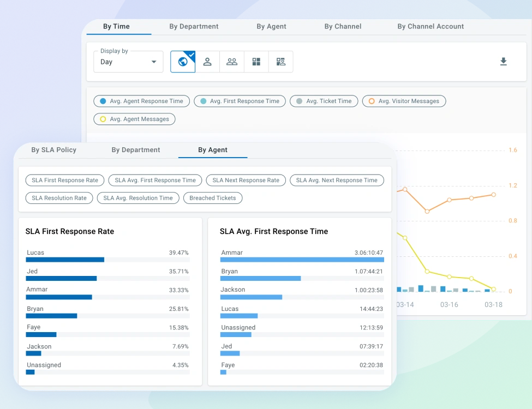Select the department grid view icon

pos(256,61)
